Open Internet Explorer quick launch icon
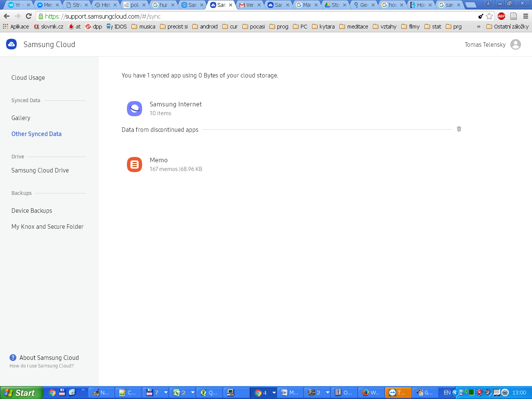 pyautogui.click(x=72, y=393)
